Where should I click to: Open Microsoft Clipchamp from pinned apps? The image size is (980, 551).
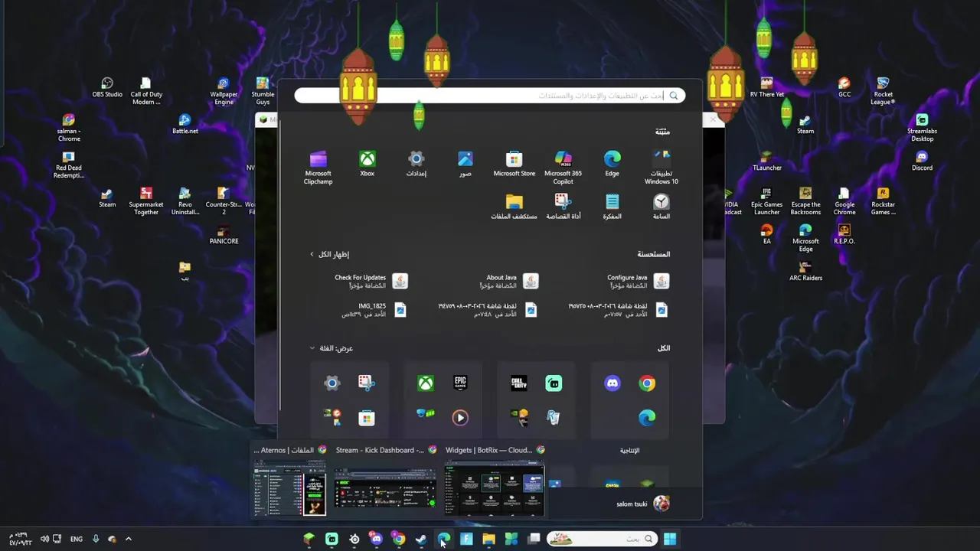(318, 168)
